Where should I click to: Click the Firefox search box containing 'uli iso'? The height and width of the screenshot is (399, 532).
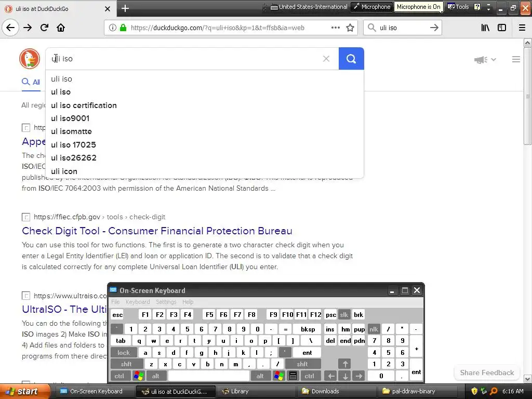(402, 28)
